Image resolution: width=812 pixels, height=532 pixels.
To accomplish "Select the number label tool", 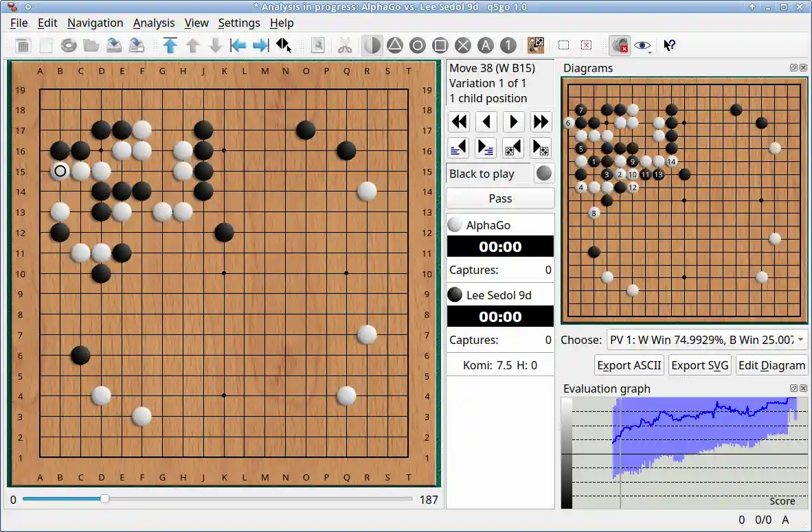I will (x=508, y=45).
